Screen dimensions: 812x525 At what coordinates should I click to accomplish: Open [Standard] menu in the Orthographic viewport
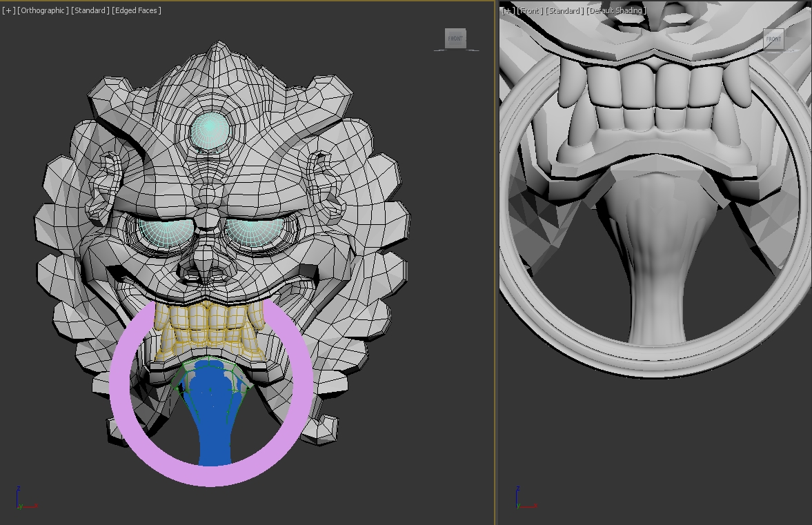[90, 10]
